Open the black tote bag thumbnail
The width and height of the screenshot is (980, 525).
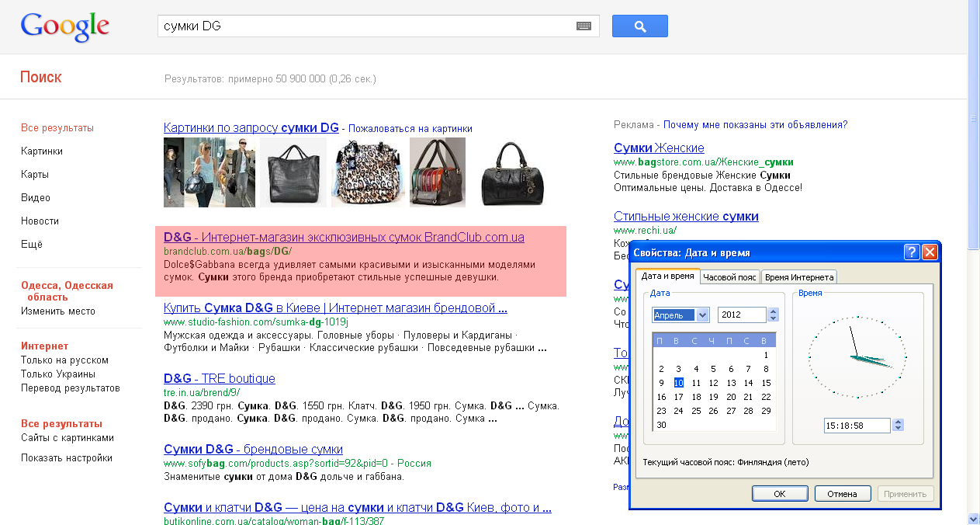point(293,172)
